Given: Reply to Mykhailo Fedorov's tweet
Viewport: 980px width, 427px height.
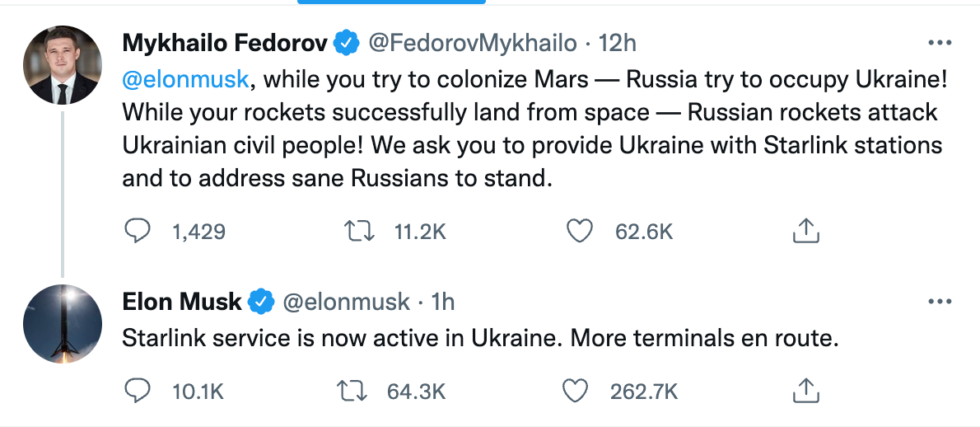Looking at the screenshot, I should 138,232.
